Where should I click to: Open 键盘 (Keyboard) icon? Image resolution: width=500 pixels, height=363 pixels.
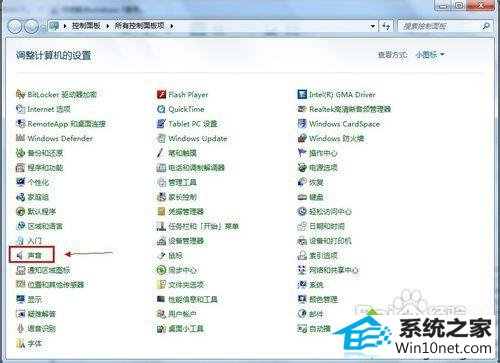click(302, 197)
